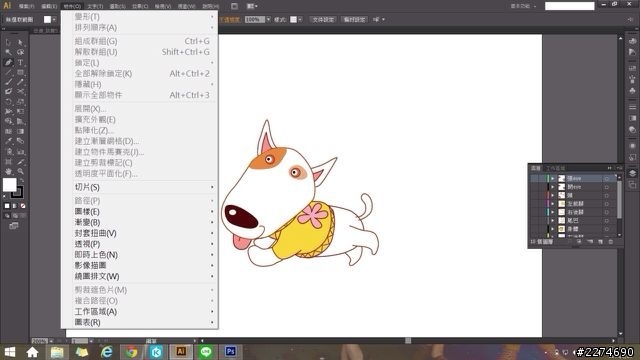This screenshot has height=360, width=640.
Task: Expand the 左前腳 layer triangle
Action: [553, 204]
